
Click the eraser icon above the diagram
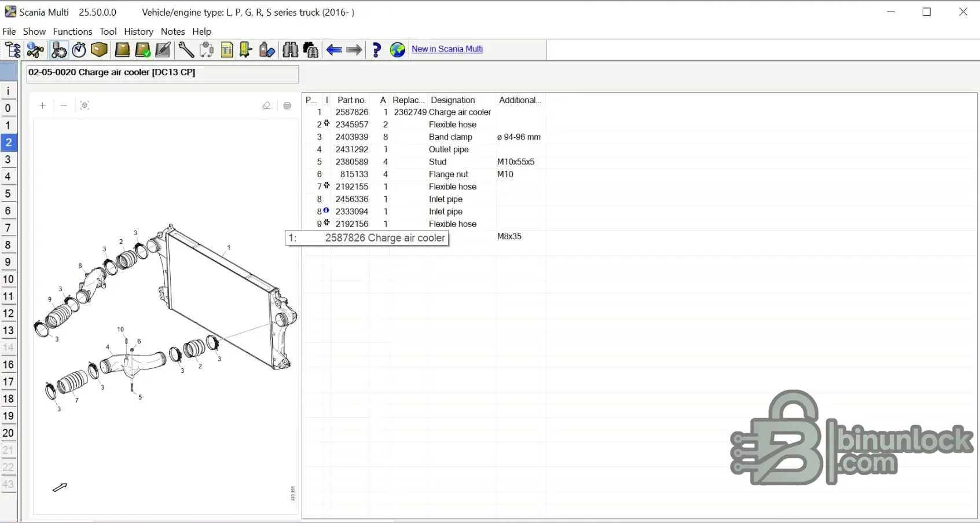click(266, 105)
